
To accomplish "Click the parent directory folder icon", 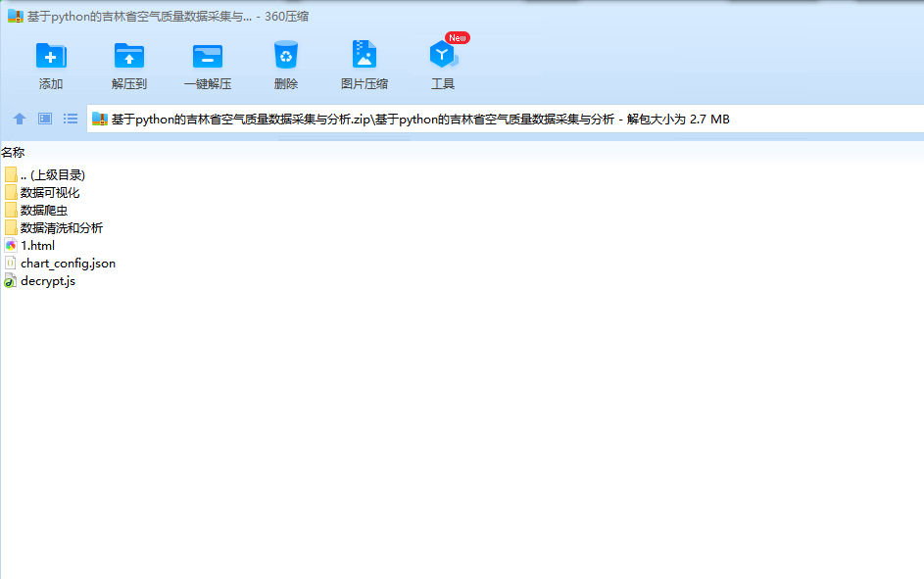I will click(11, 175).
